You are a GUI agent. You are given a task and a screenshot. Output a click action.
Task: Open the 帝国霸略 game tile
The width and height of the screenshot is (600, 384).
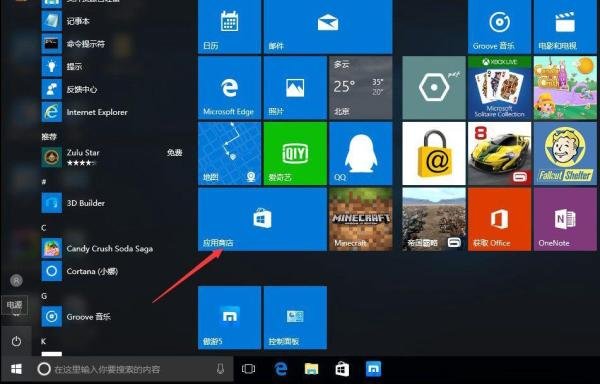coord(434,219)
